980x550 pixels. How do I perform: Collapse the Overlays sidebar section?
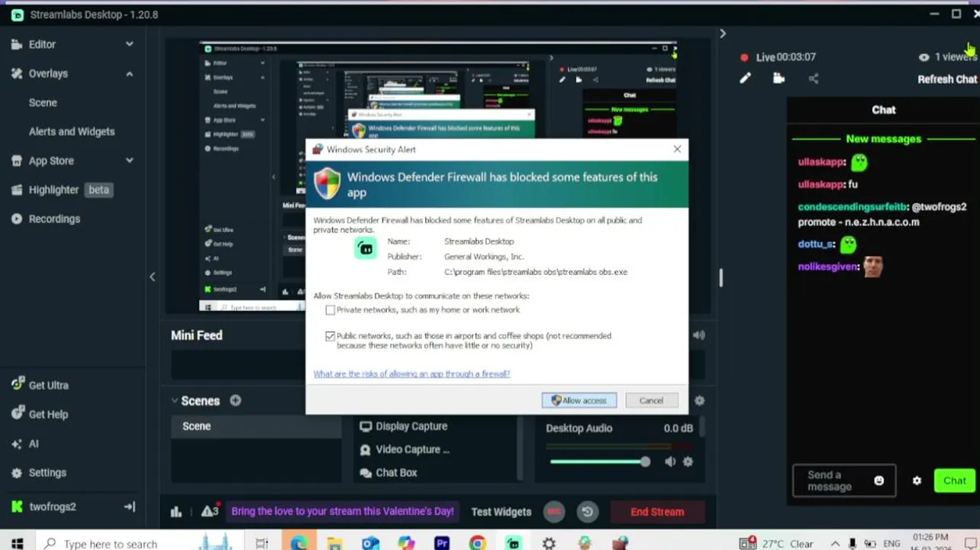129,73
